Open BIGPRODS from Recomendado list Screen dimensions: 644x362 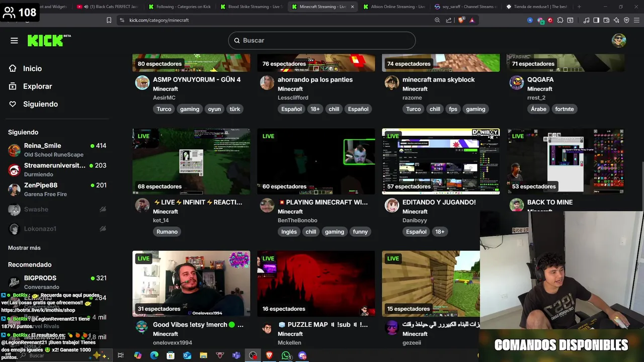click(57, 282)
